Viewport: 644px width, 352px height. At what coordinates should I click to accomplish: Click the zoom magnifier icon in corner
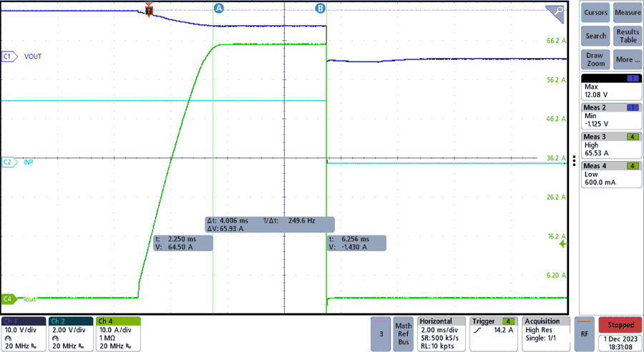click(x=555, y=12)
